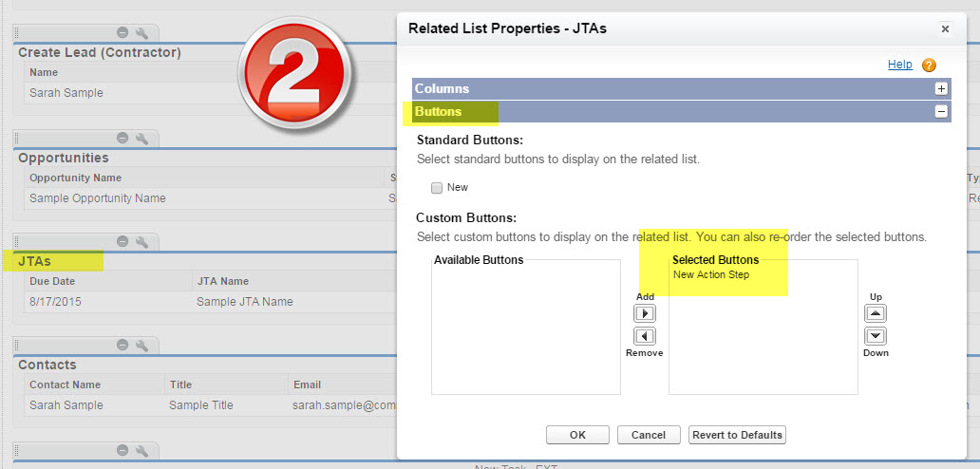Click the Opportunities related list title
The image size is (980, 469).
pyautogui.click(x=63, y=158)
